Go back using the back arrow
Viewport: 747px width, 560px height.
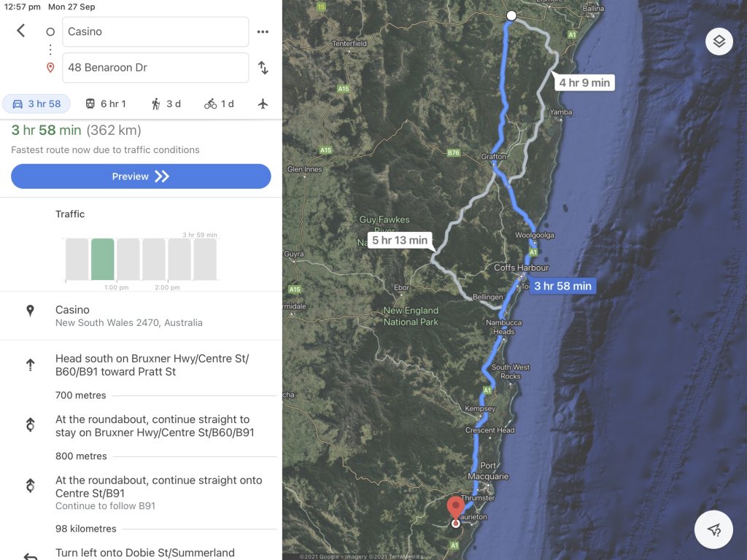click(20, 31)
